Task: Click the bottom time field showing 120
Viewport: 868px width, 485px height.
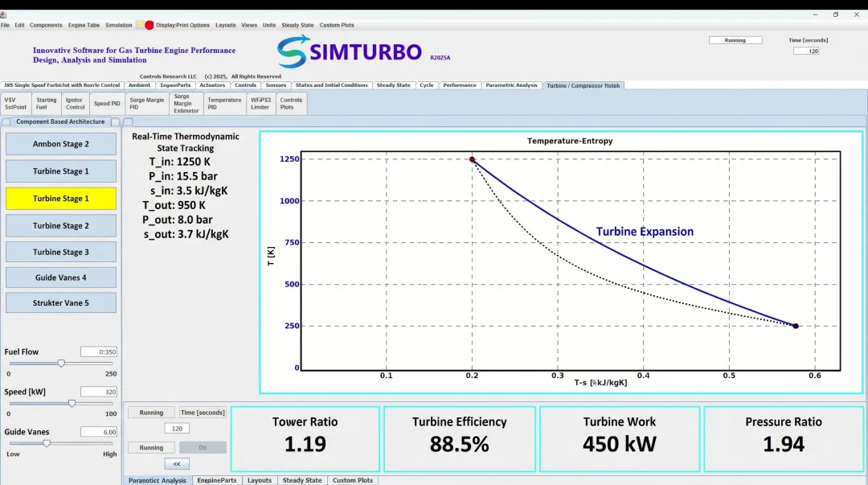Action: pos(177,429)
